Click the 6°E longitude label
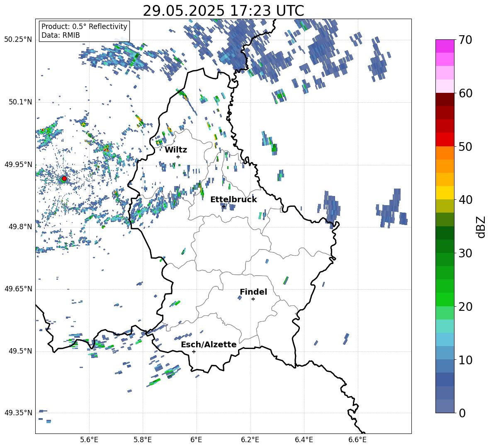 point(196,440)
